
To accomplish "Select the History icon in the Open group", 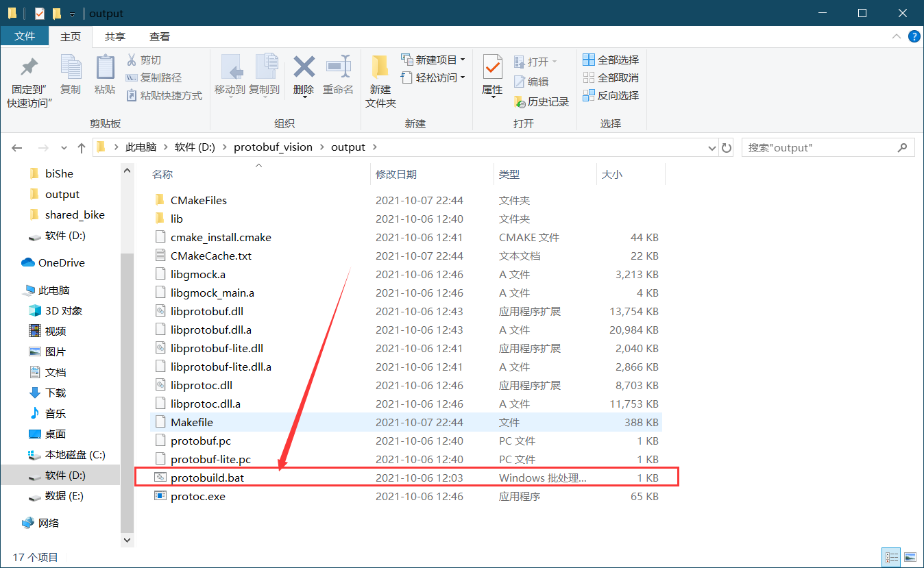I will [x=542, y=101].
